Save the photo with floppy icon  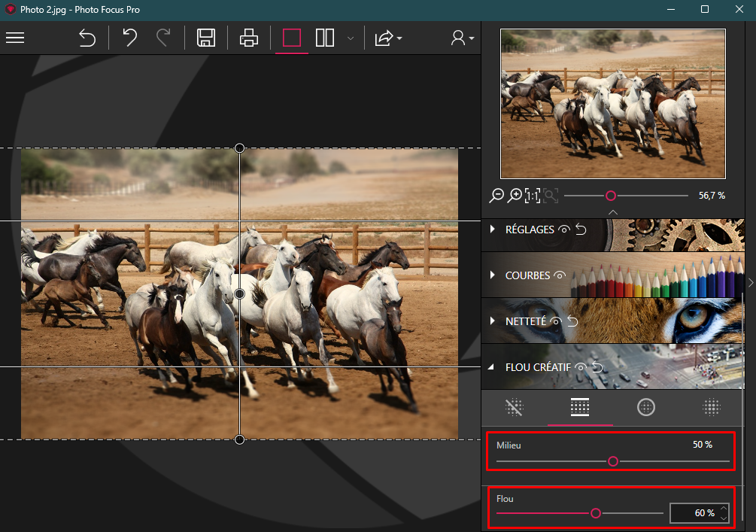(x=206, y=38)
